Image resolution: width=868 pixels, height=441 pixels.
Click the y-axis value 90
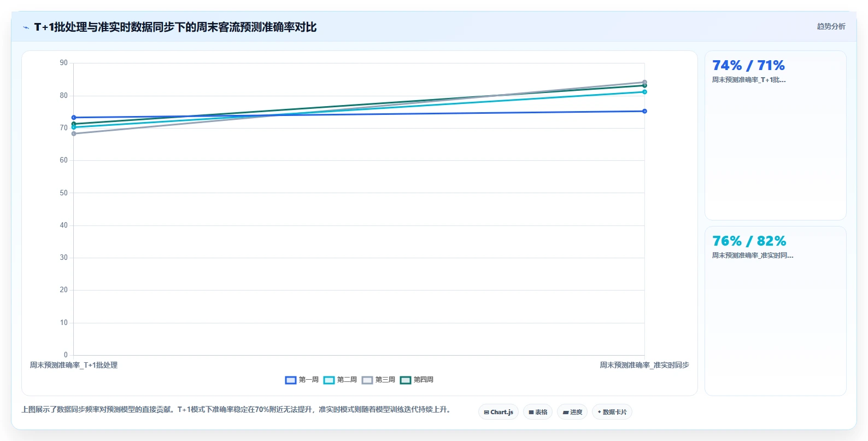click(x=64, y=63)
